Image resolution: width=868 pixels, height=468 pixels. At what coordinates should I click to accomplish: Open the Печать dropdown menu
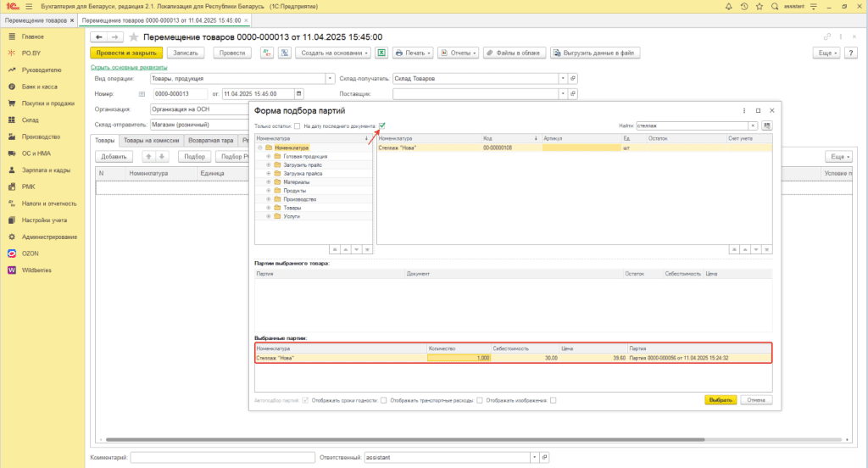pos(413,53)
